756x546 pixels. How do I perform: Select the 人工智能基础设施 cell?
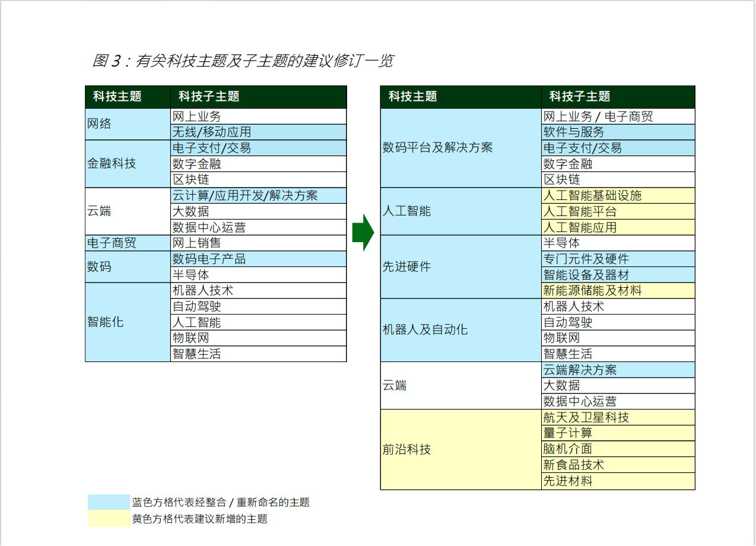click(x=618, y=195)
